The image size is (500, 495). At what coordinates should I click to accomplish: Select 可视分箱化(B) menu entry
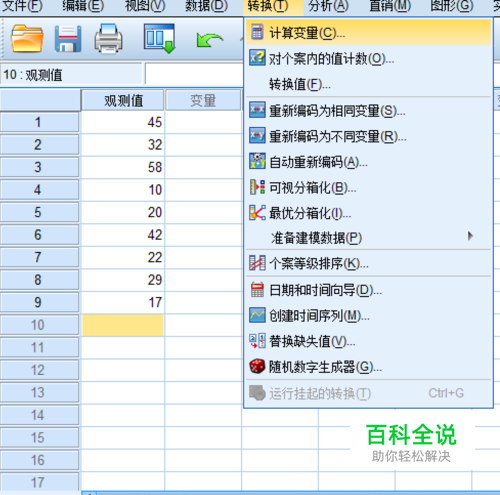coord(369,187)
